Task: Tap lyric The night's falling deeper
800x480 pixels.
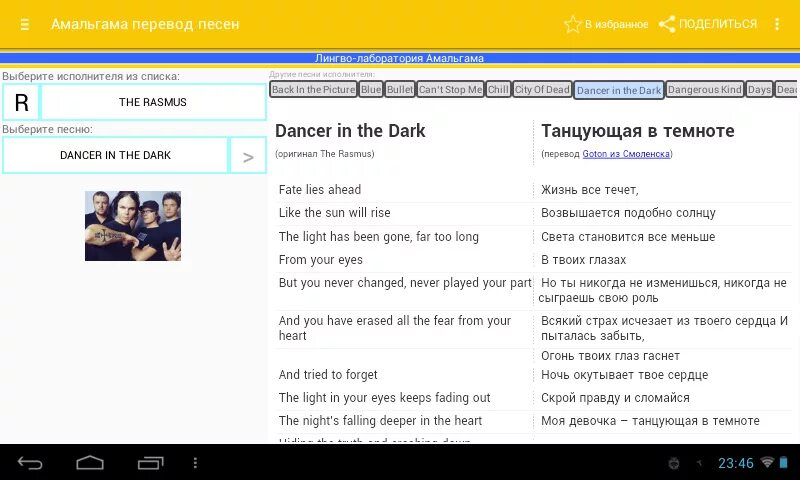Action: [380, 420]
